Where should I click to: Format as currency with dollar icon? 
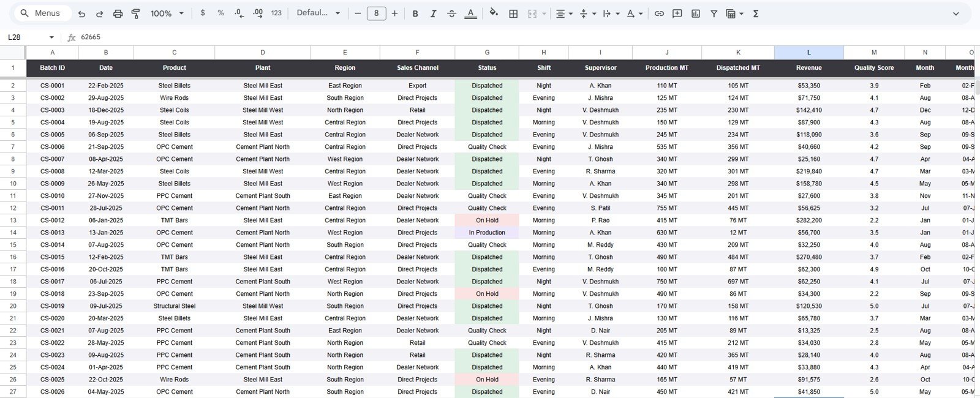coord(203,13)
